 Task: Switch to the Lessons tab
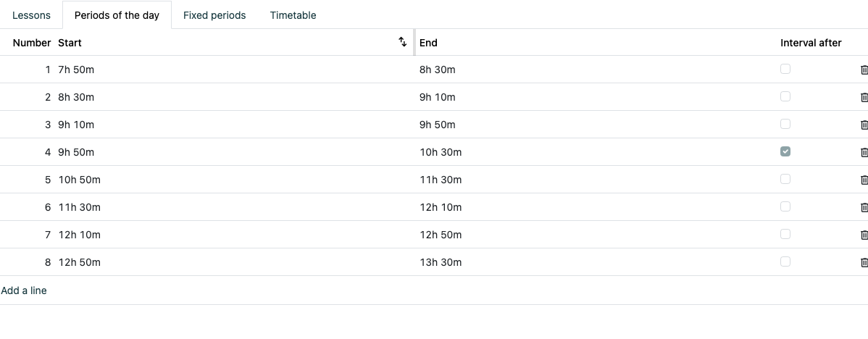[x=31, y=15]
